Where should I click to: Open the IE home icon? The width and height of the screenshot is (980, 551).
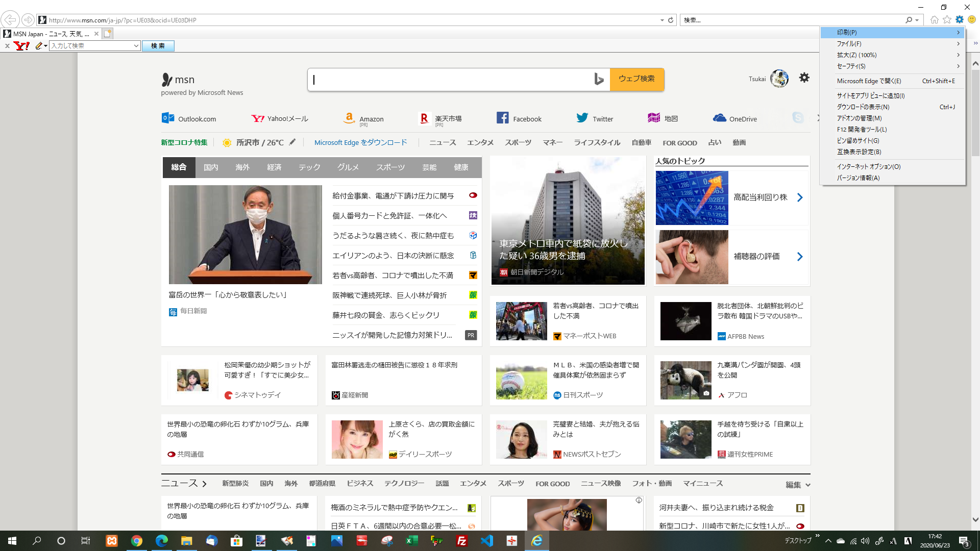[x=934, y=19]
